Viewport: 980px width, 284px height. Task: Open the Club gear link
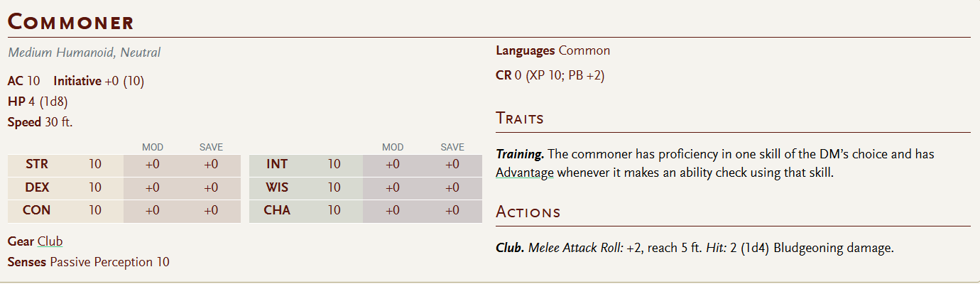50,241
